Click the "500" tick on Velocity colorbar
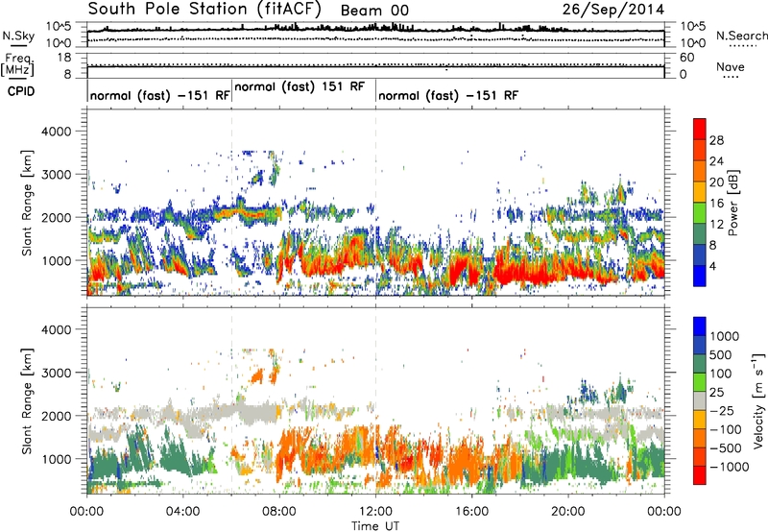 tap(721, 354)
